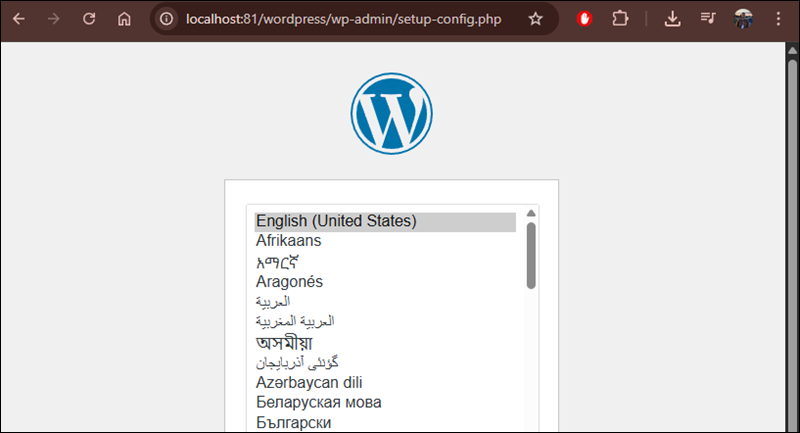
Task: Select English (United States) language
Action: [385, 221]
